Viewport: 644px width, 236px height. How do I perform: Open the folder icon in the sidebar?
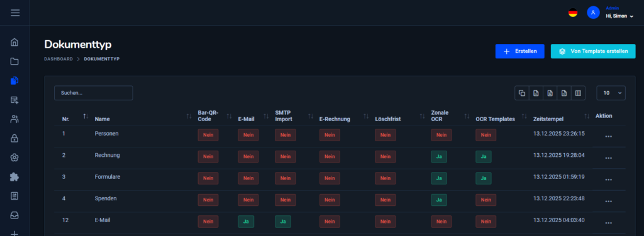[14, 62]
